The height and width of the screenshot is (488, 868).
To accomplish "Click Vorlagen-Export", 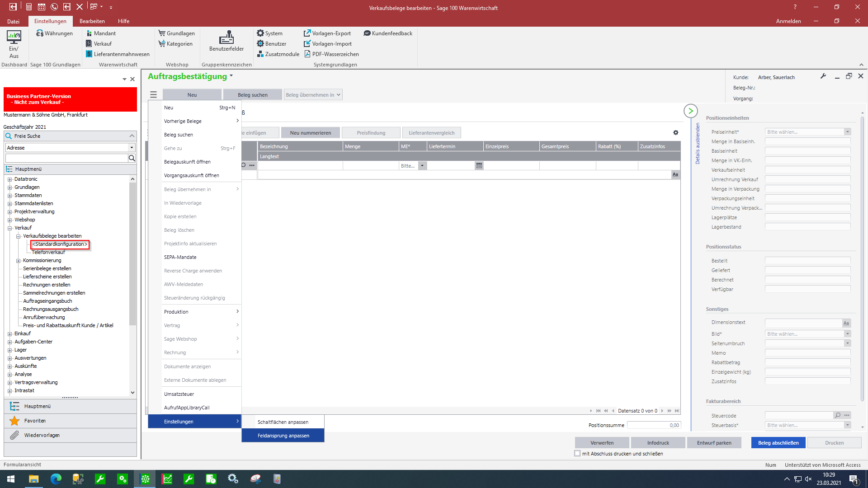I will click(327, 33).
